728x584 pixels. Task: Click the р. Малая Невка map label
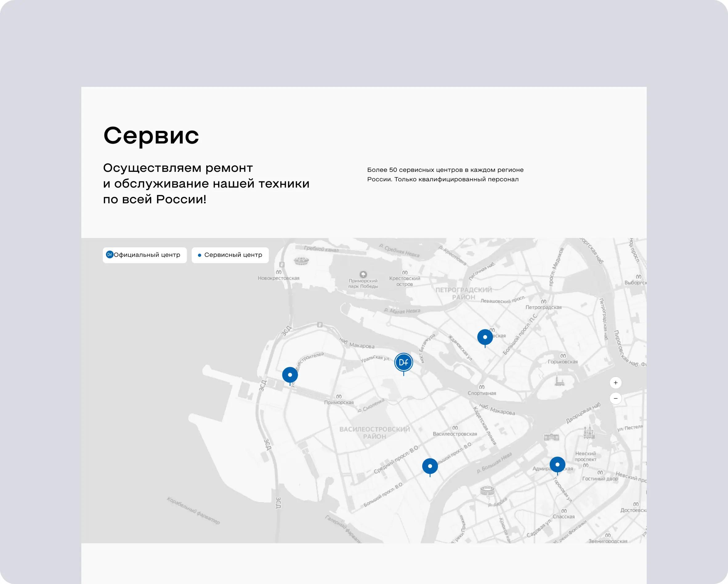(x=402, y=311)
